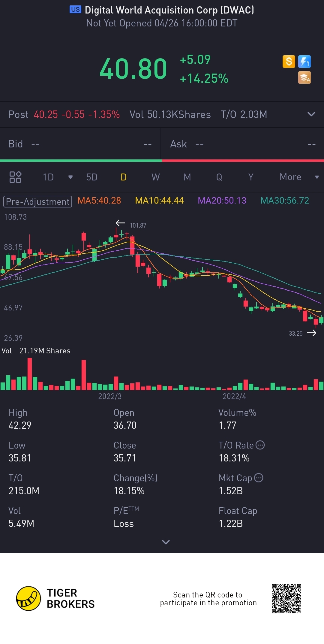324x644 pixels.
Task: Select the weekly W chart tab
Action: coord(155,177)
